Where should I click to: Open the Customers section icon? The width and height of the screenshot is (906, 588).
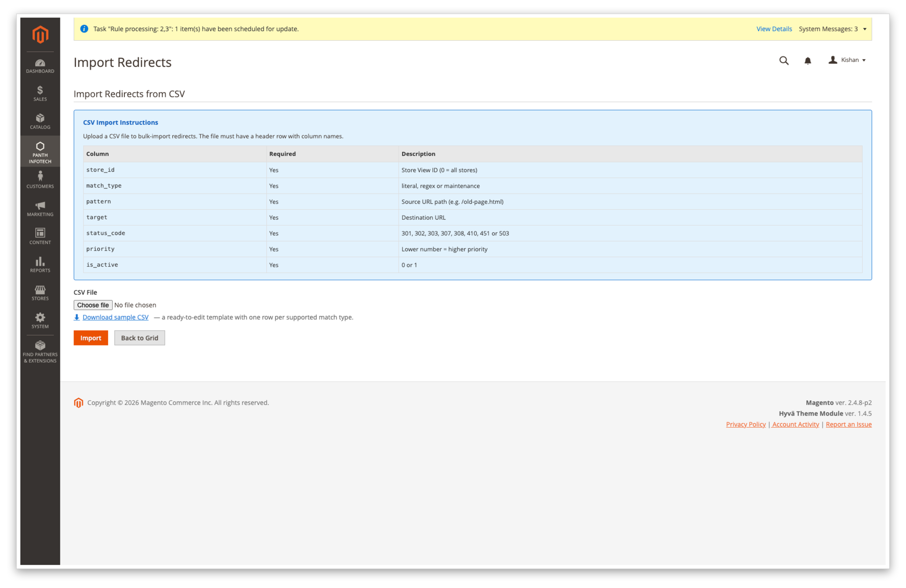40,180
